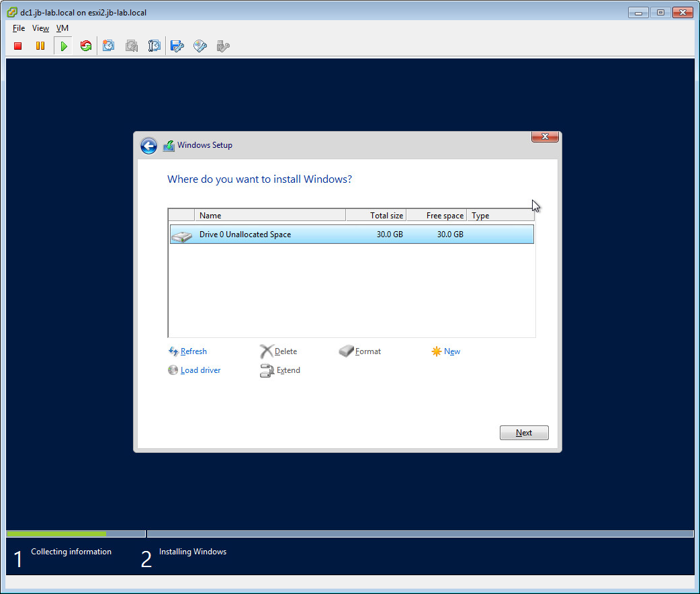Click the drive icon in Drive 0 row
The image size is (700, 594).
click(181, 237)
